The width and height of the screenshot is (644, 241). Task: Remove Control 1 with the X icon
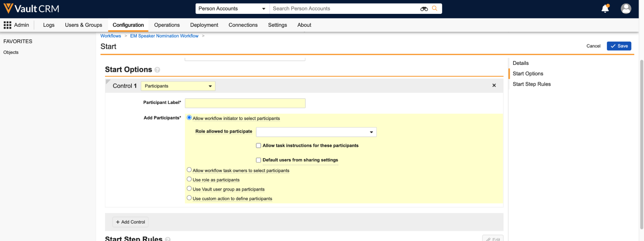click(x=494, y=85)
